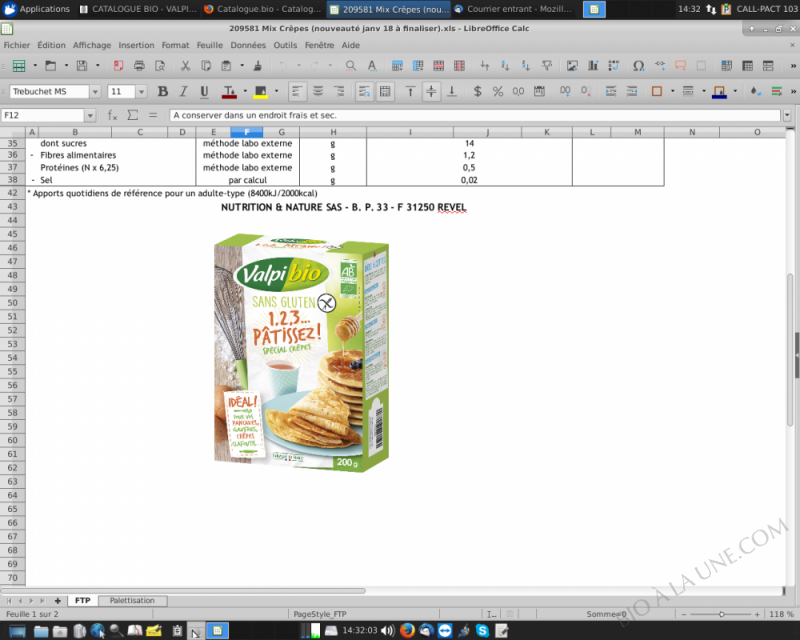Switch to the Catalogue.bio Firefox window

coord(263,9)
